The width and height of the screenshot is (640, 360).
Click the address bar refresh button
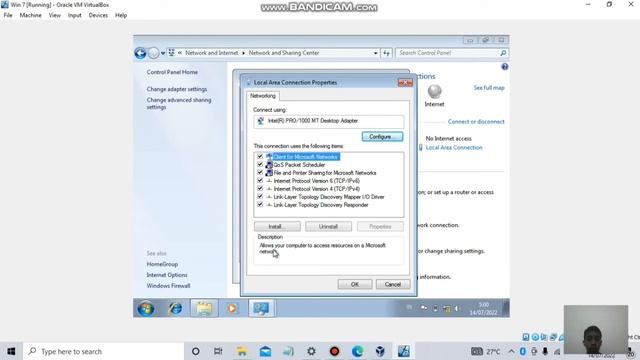[386, 53]
